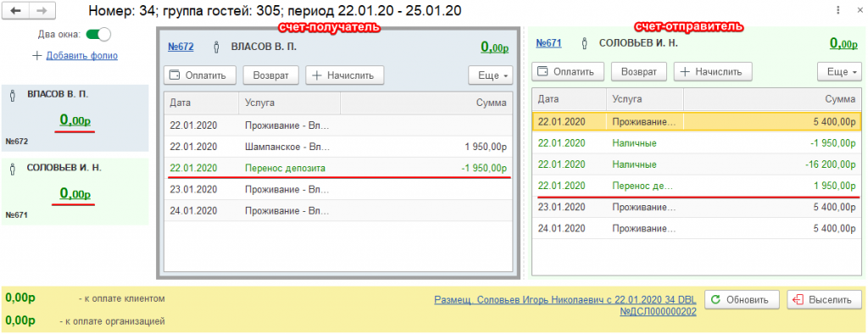
Task: Sort by Дата column in Власов table
Action: pyautogui.click(x=202, y=103)
